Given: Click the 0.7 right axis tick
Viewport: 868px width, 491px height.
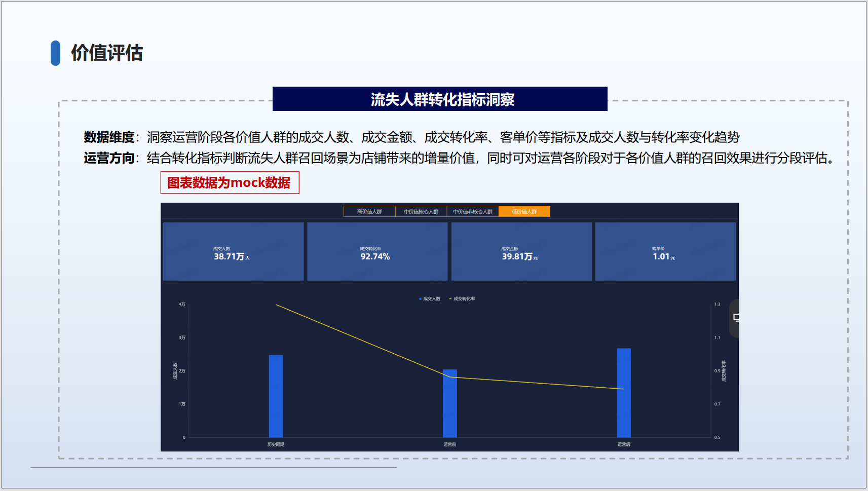Looking at the screenshot, I should [717, 404].
